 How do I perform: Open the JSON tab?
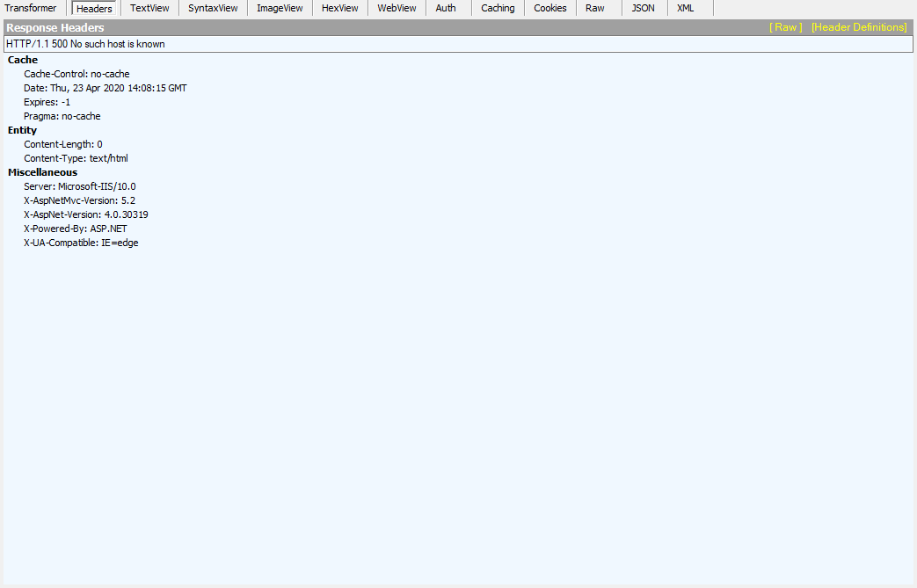643,8
